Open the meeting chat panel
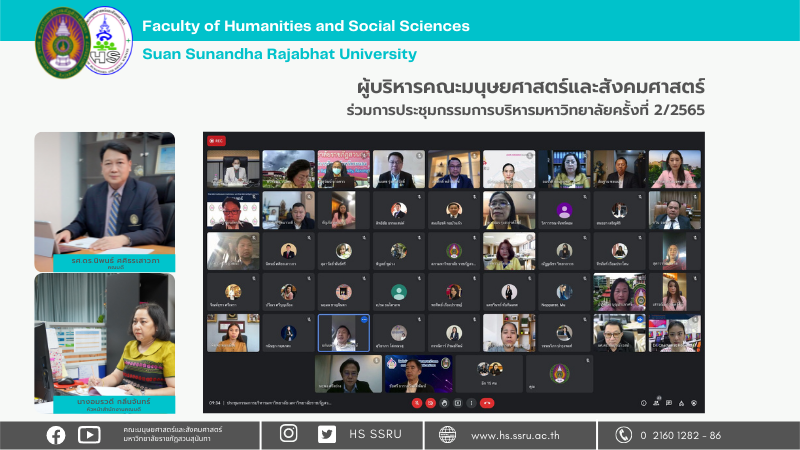 [x=669, y=403]
